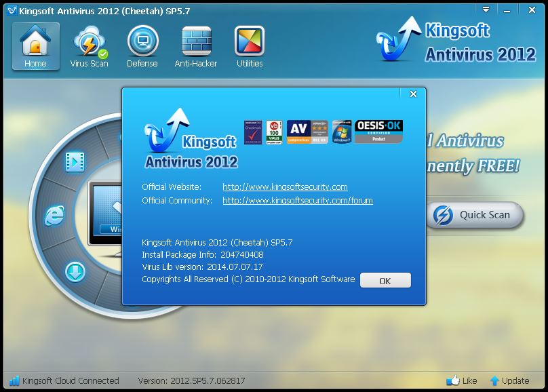Click the OESIS OK certified badge
This screenshot has height=392, width=548.
(x=379, y=132)
